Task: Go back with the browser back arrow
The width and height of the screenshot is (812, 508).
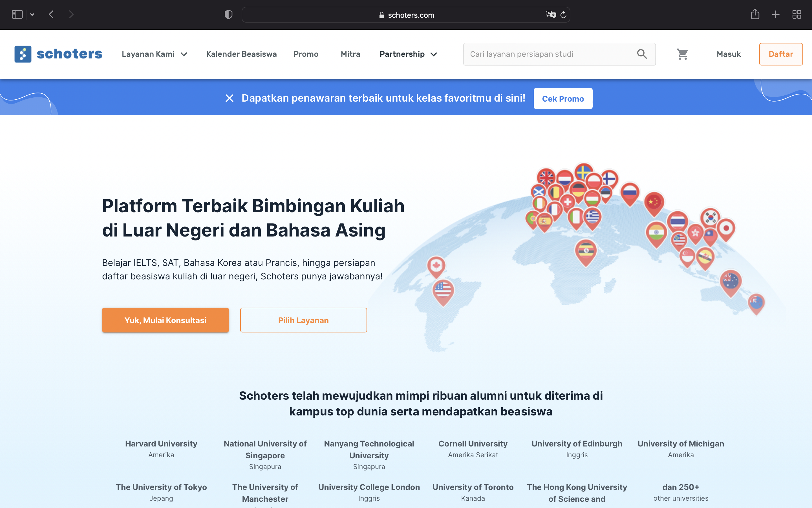Action: pyautogui.click(x=51, y=14)
